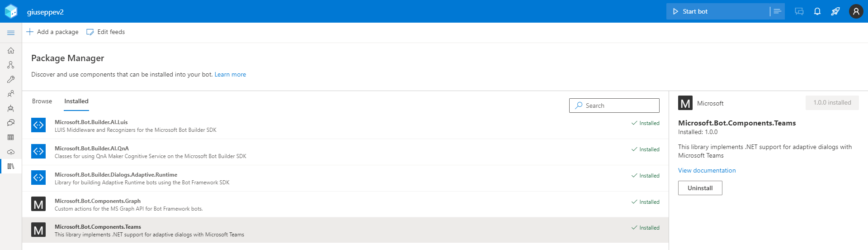
Task: Select the Installed tab
Action: coord(76,101)
